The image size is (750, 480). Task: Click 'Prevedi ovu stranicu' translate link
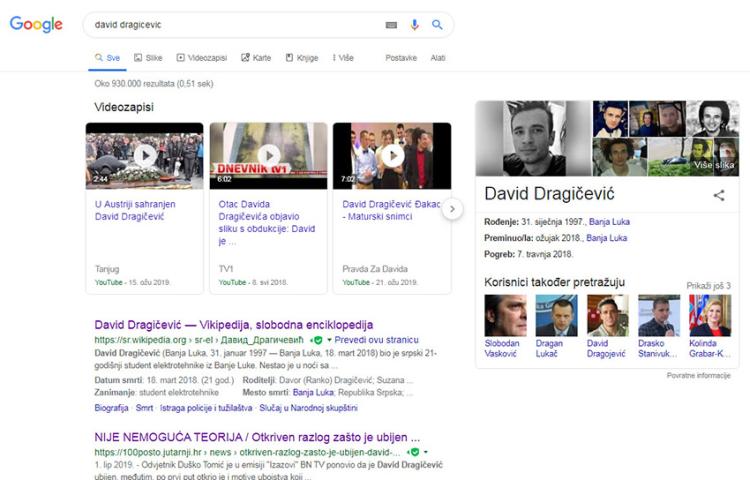click(x=376, y=340)
